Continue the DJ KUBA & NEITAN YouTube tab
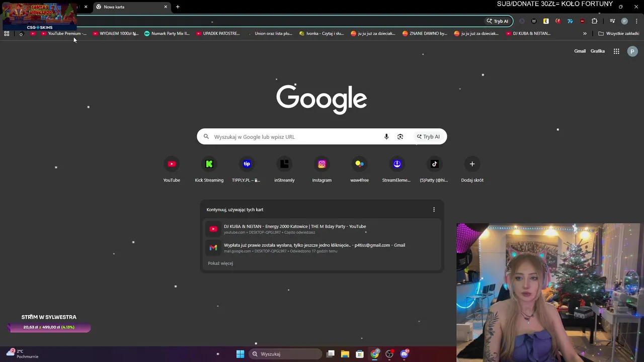 (x=322, y=229)
